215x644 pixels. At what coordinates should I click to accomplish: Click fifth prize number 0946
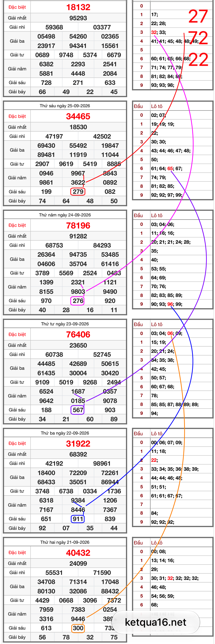coord(46,173)
